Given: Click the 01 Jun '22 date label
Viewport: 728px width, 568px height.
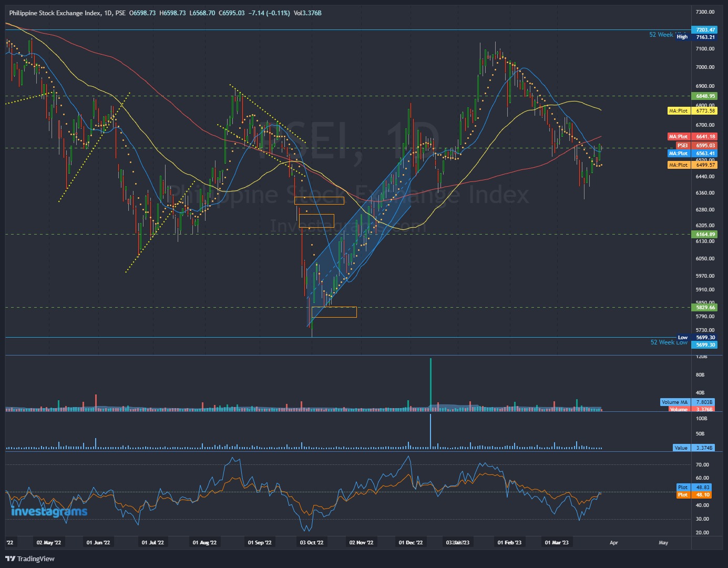Looking at the screenshot, I should (98, 543).
